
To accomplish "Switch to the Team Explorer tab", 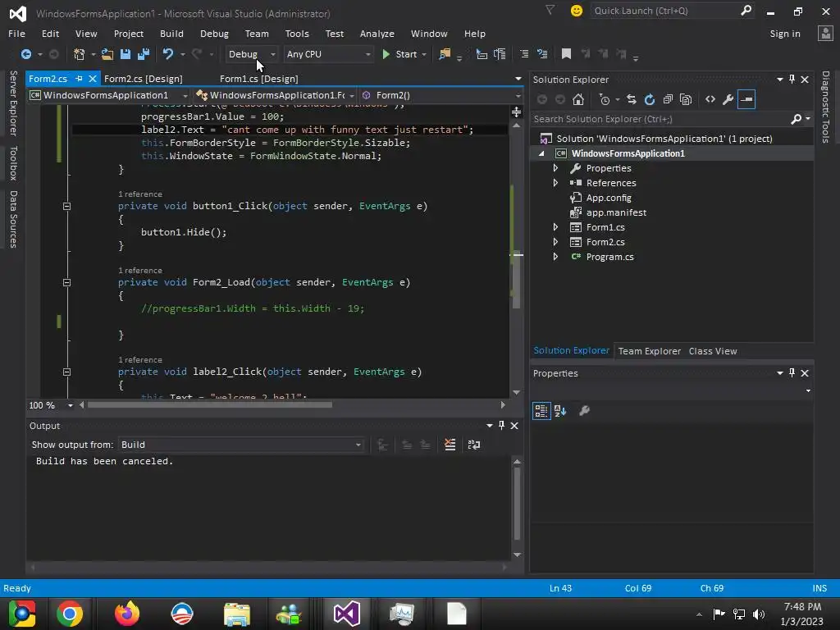I will click(x=650, y=351).
